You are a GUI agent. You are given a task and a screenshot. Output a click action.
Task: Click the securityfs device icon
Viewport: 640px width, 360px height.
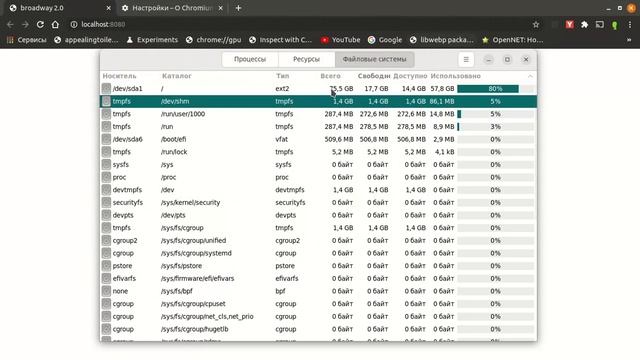[106, 202]
